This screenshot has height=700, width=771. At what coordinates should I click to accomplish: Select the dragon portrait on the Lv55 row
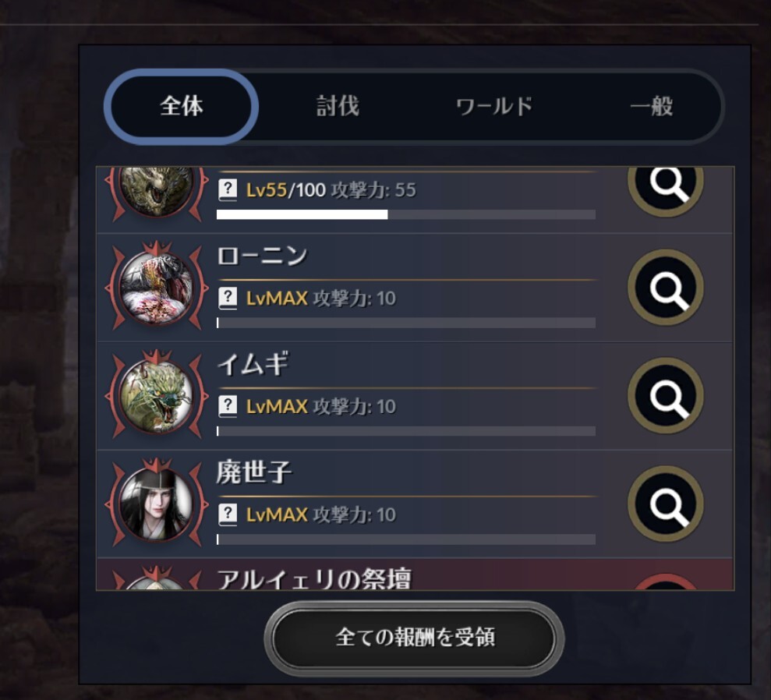(157, 191)
